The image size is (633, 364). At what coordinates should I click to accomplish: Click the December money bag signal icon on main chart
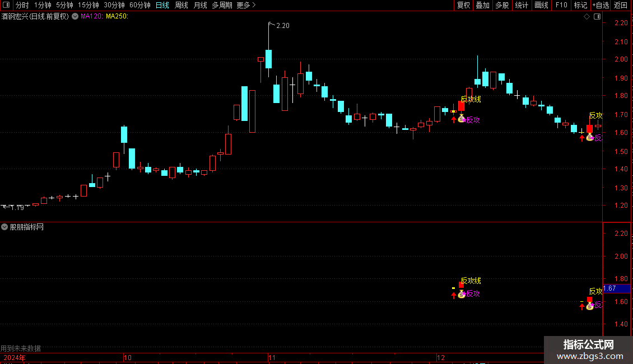click(462, 119)
